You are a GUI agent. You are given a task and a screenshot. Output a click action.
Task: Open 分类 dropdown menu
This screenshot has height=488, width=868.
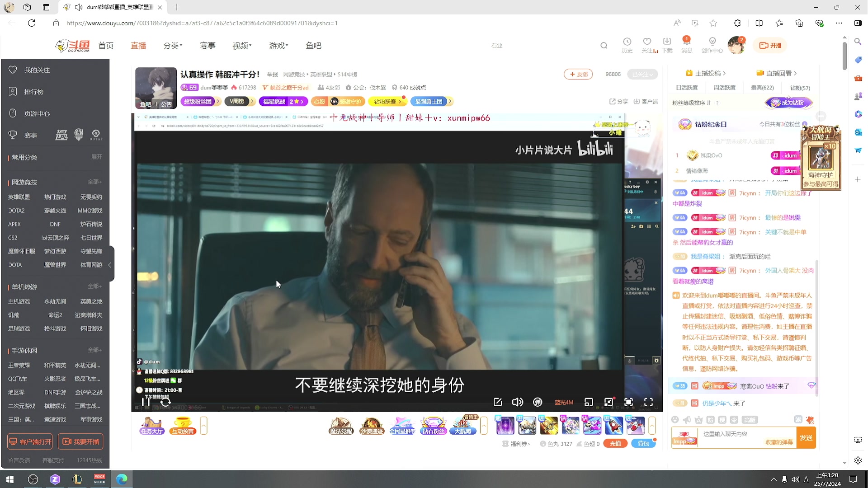[173, 46]
